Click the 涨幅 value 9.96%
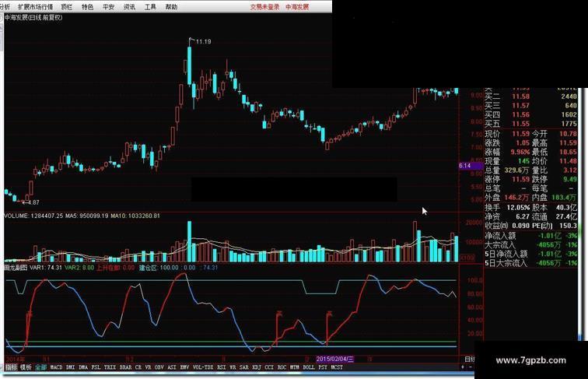This screenshot has width=588, height=379. 520,152
